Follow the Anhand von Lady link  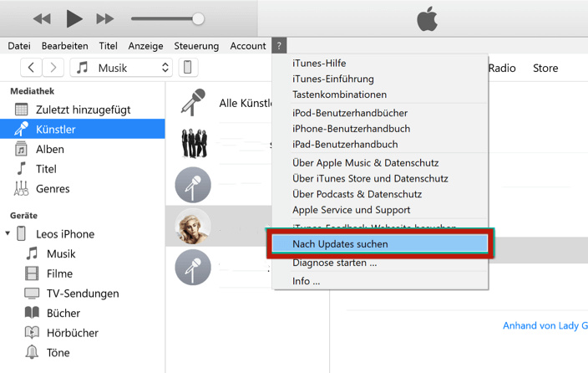click(545, 325)
